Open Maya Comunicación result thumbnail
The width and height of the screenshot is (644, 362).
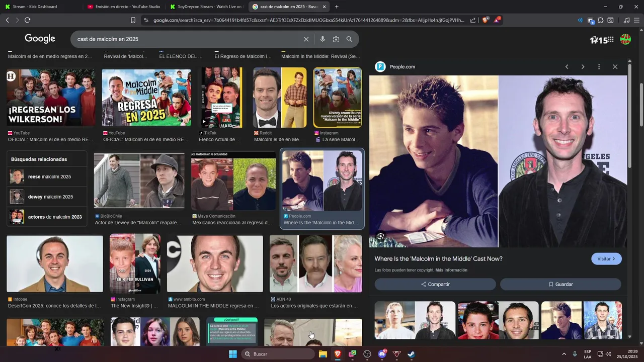coord(233,181)
